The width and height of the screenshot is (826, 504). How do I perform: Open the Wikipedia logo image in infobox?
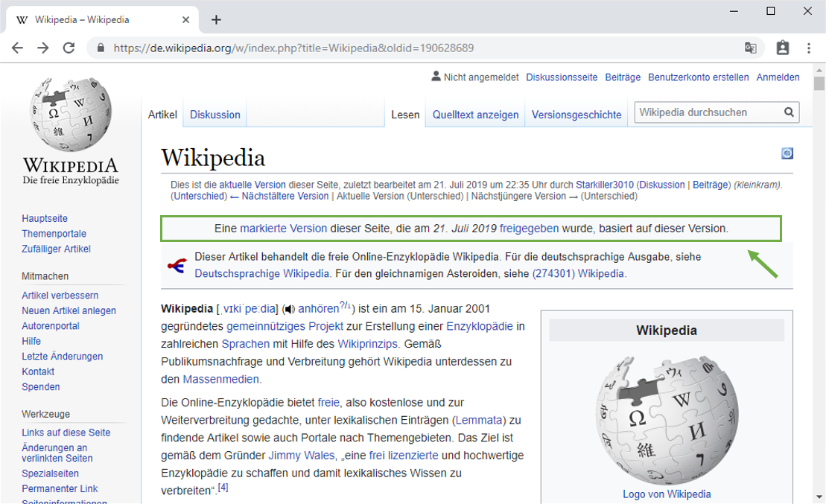(x=667, y=420)
